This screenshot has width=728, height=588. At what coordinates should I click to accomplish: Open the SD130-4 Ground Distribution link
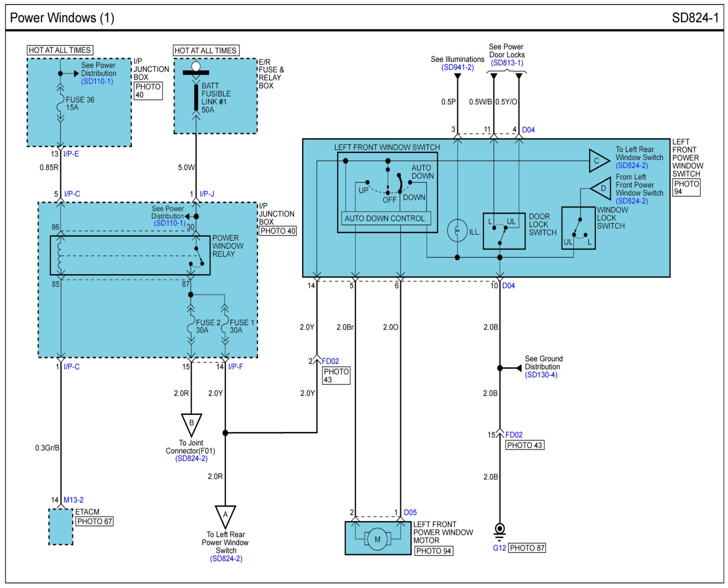(x=541, y=375)
